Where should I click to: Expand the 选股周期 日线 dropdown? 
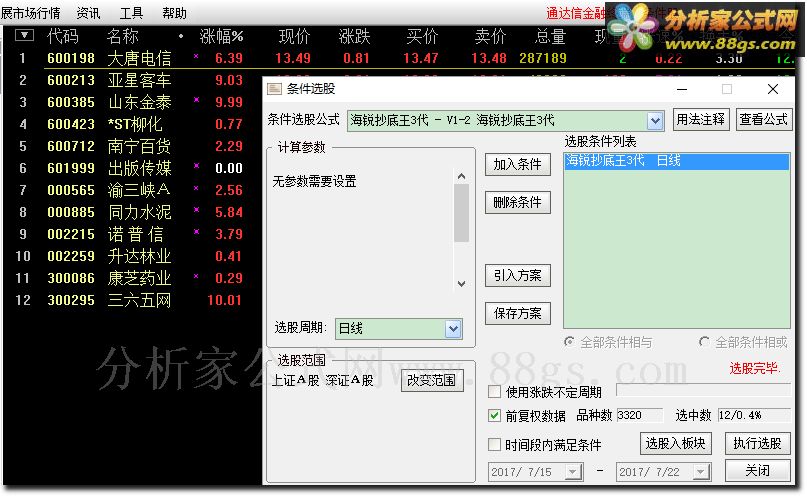(x=453, y=329)
